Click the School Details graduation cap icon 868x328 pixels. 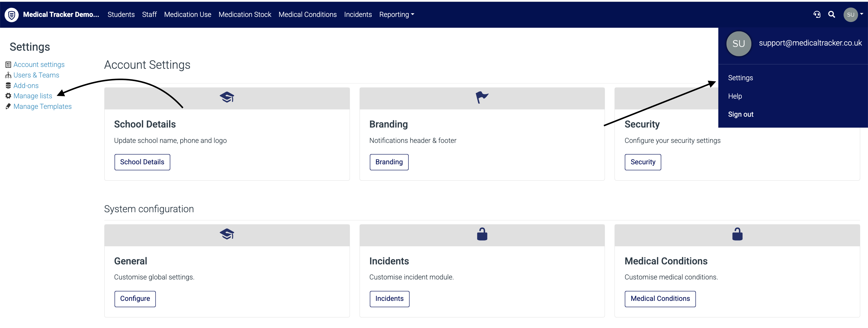click(x=227, y=97)
